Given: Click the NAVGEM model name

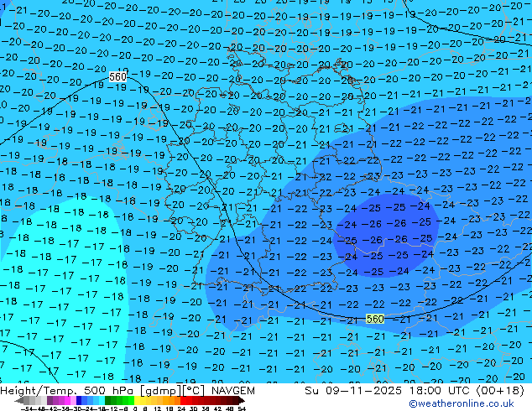Looking at the screenshot, I should click(x=232, y=391).
